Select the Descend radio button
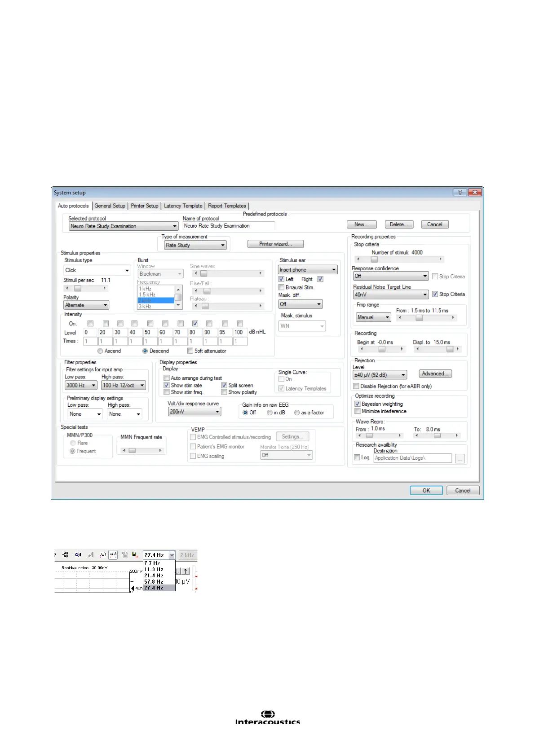 point(145,351)
